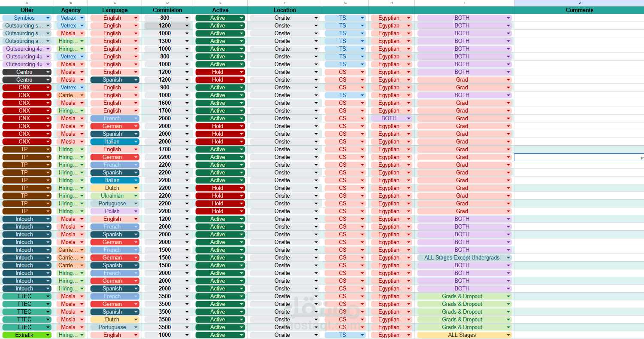644x339 pixels.
Task: Open Onsite location dropdown in Symbios row
Action: 284,18
